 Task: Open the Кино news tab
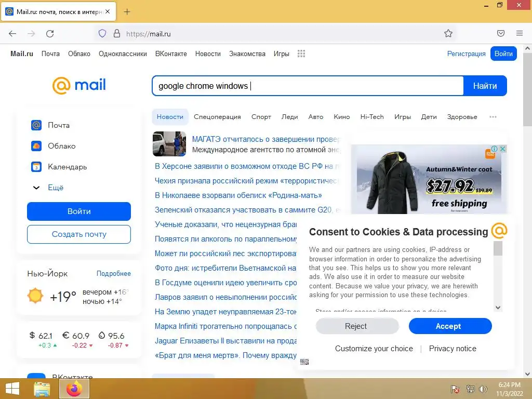tap(342, 117)
